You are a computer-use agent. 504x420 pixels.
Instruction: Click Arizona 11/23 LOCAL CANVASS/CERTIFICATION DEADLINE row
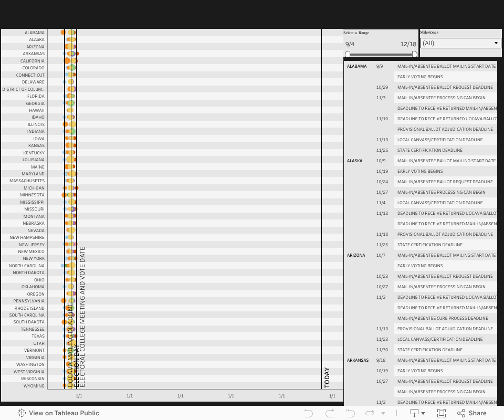tap(446, 339)
